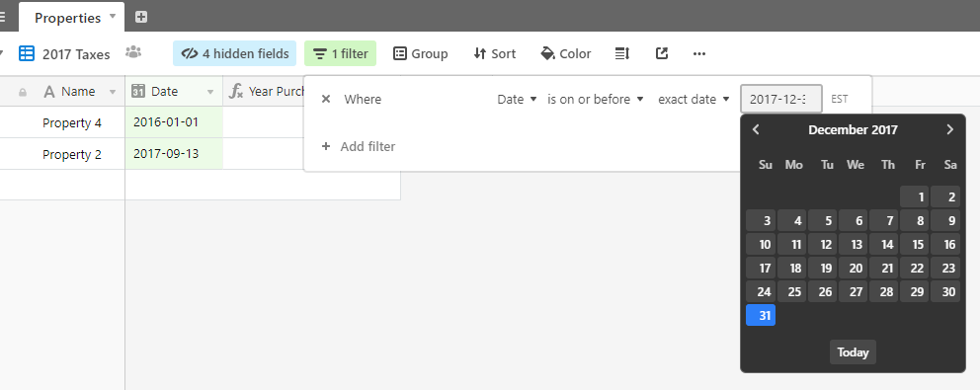Open row height options icon
Image resolution: width=980 pixels, height=390 pixels.
[621, 53]
